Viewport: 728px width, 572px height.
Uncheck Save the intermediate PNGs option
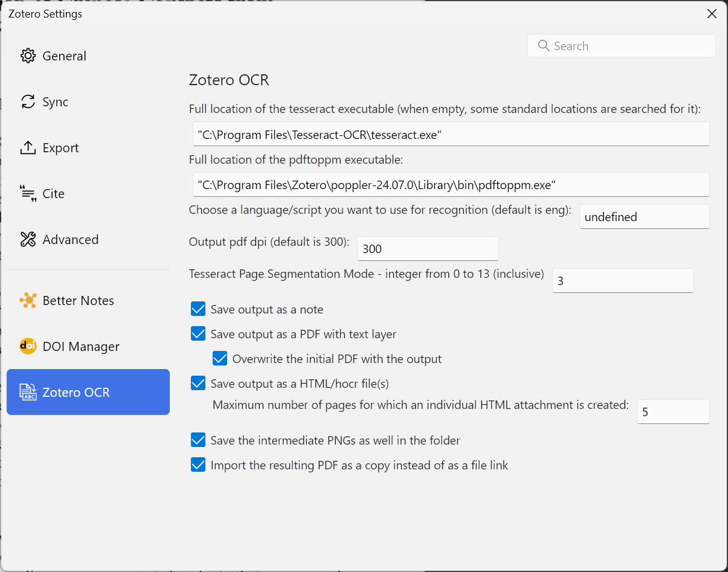pyautogui.click(x=198, y=440)
